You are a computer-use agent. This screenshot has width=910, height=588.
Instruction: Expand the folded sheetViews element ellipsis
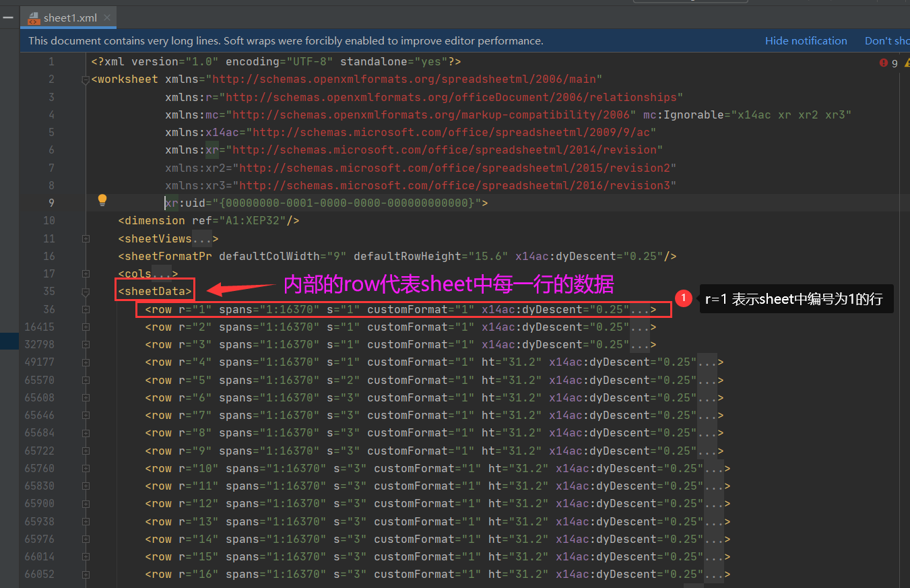[x=202, y=238]
